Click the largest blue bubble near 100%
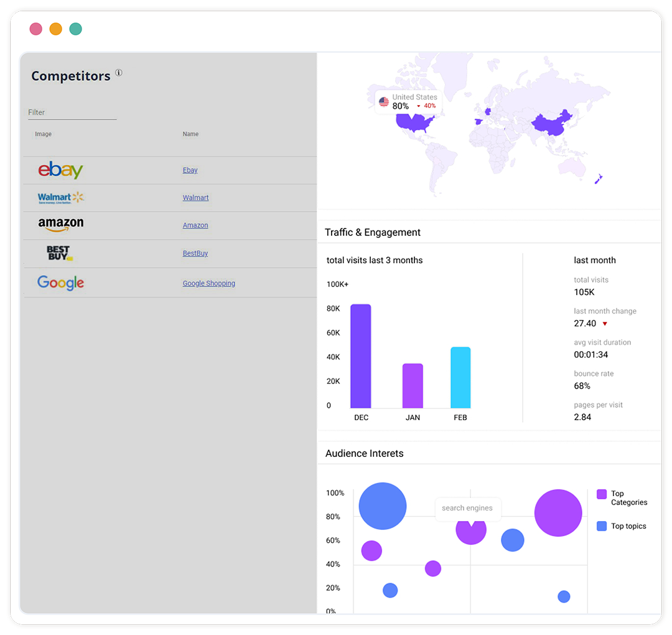 382,506
